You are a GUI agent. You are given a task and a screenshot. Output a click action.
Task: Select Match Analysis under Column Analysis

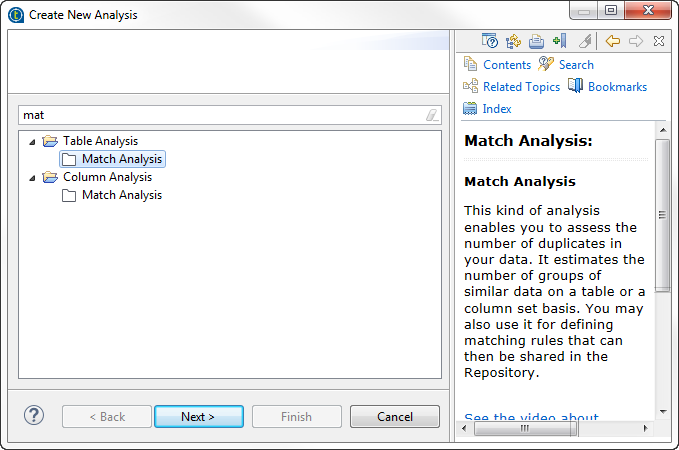(121, 195)
